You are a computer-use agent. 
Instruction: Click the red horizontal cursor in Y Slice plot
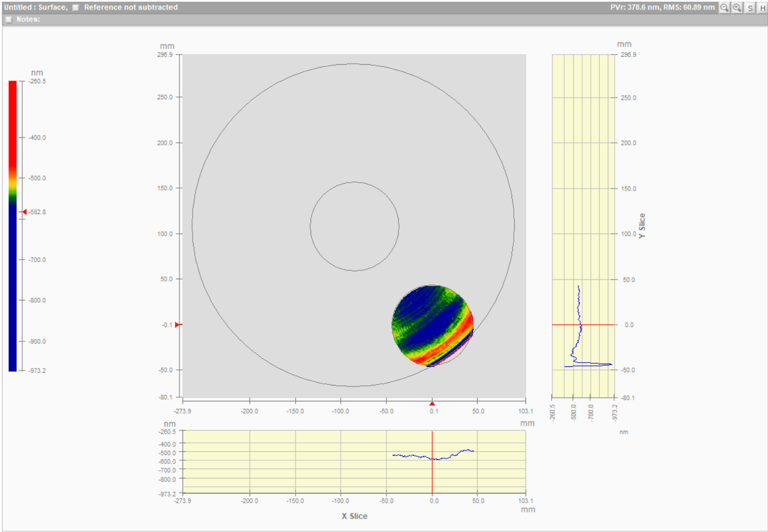pyautogui.click(x=600, y=324)
